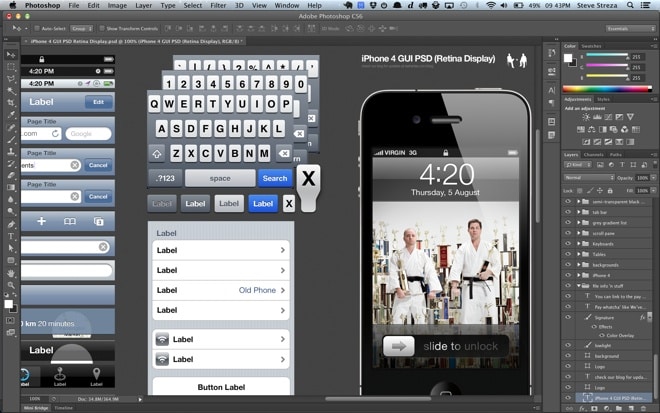The height and width of the screenshot is (413, 660).
Task: Add a Curves adjustment
Action: [x=608, y=117]
